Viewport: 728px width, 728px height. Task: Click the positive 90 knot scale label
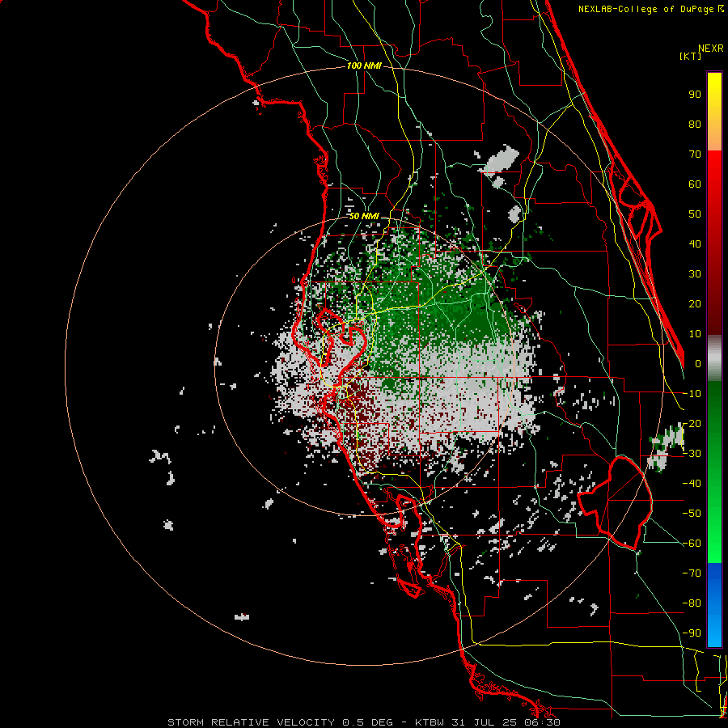695,95
